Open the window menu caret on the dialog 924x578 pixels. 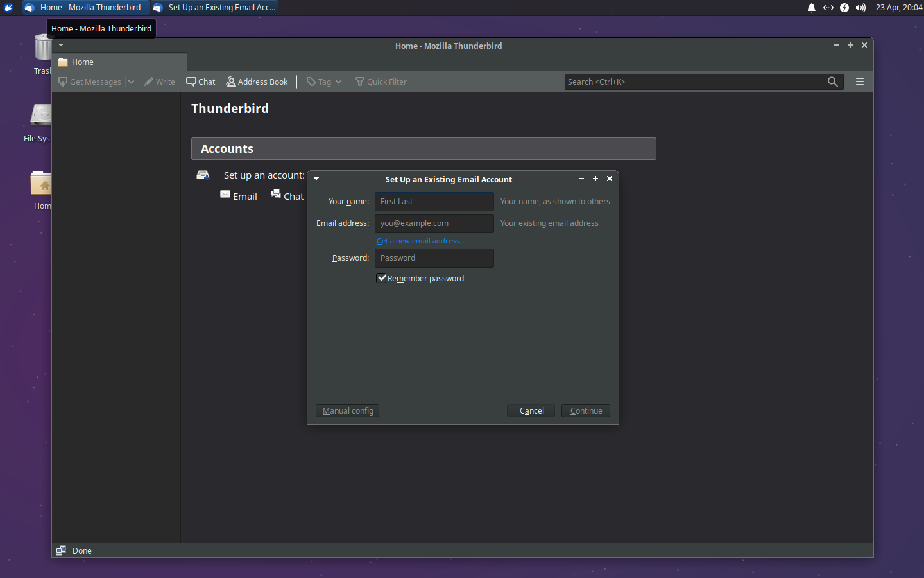(x=316, y=179)
